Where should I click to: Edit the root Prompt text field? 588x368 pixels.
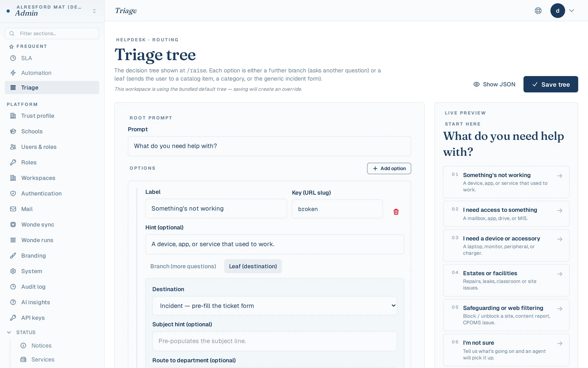pos(269,146)
